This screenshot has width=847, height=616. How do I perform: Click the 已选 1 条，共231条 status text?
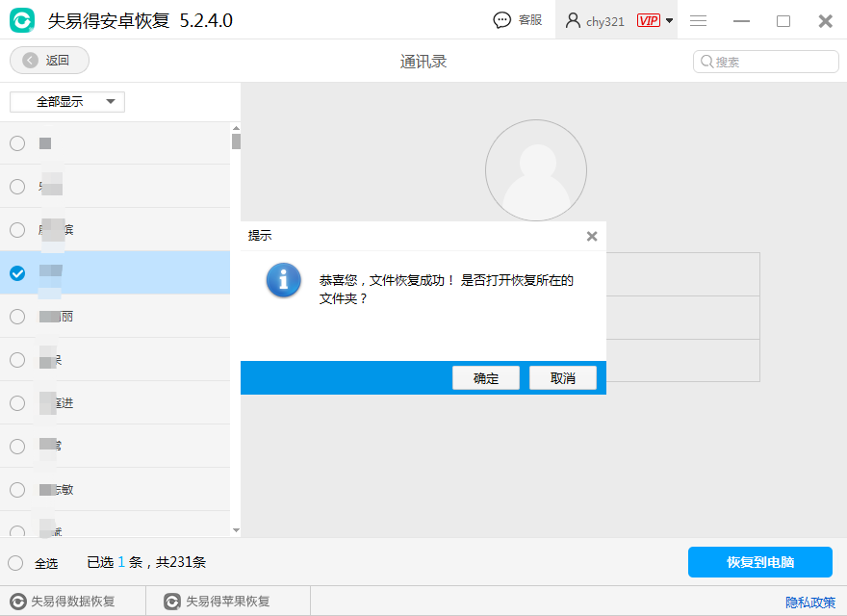click(146, 562)
